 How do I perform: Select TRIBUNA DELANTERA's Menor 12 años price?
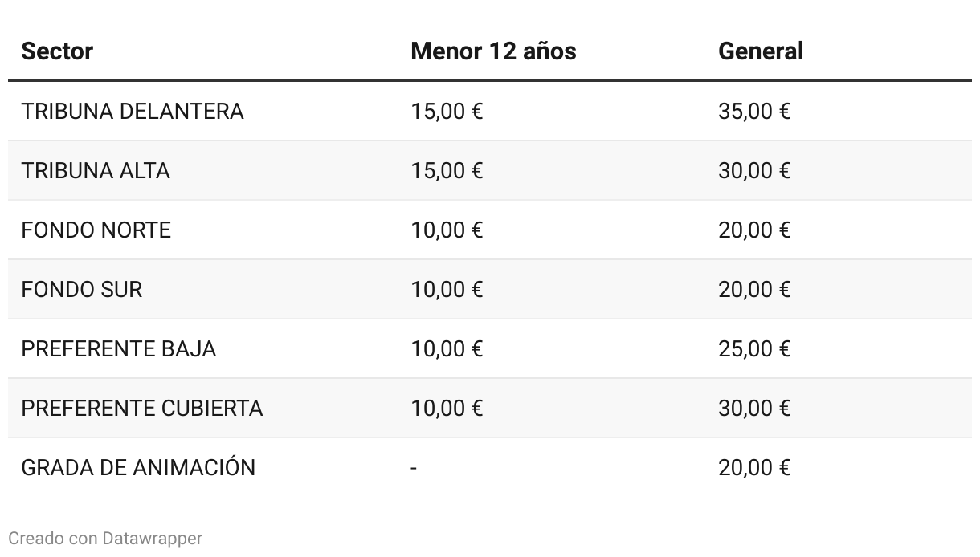447,111
